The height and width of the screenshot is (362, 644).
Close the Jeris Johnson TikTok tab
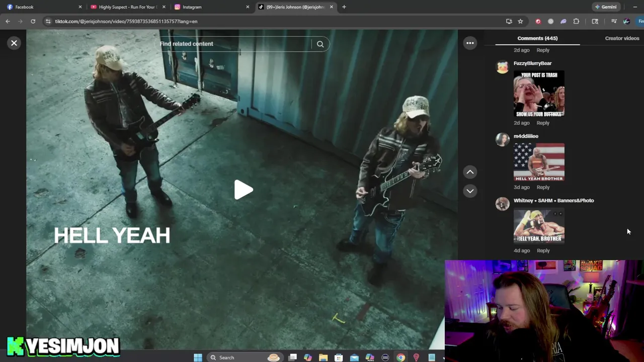coord(331,7)
